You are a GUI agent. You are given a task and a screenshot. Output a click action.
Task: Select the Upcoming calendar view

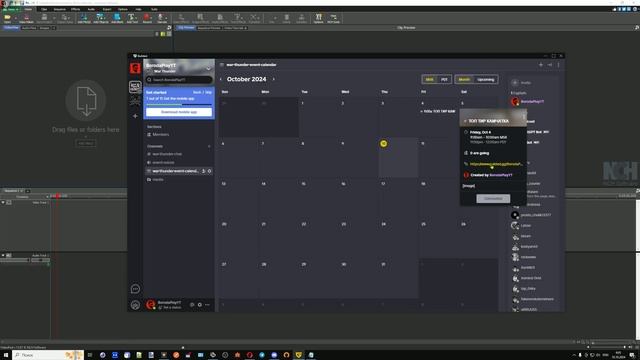tap(486, 80)
